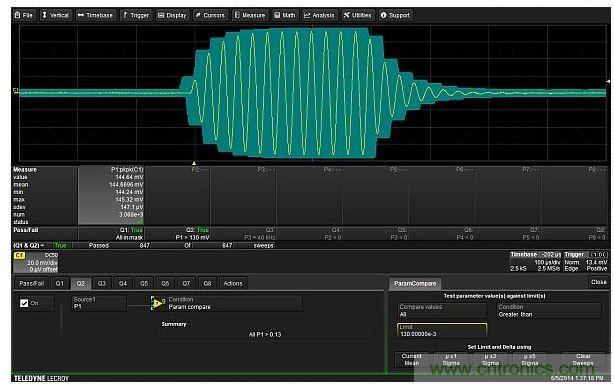Click the trigger position marker below grid

click(194, 163)
